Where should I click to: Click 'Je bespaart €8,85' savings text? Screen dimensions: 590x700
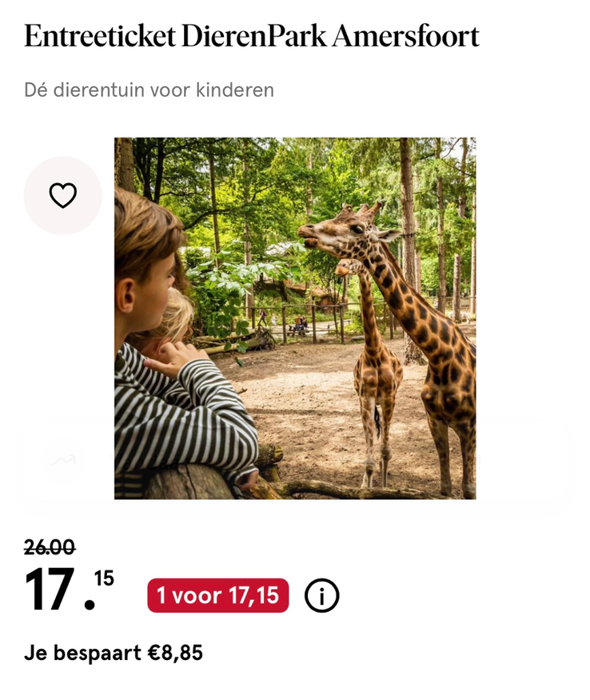click(x=114, y=653)
